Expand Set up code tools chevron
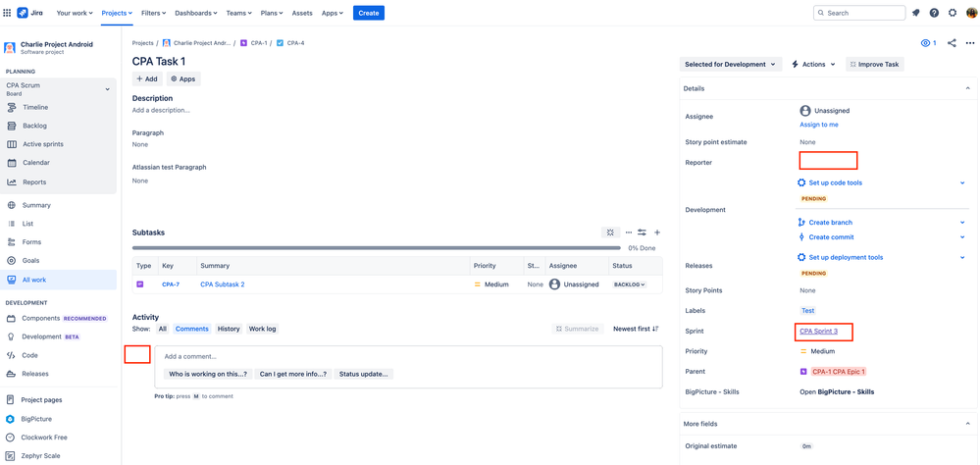 962,183
